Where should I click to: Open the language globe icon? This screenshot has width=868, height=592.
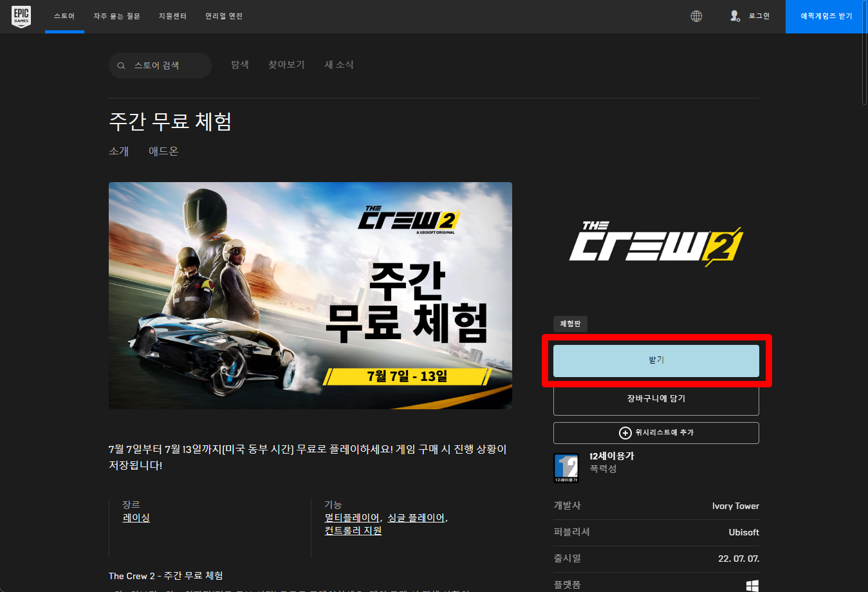point(696,16)
